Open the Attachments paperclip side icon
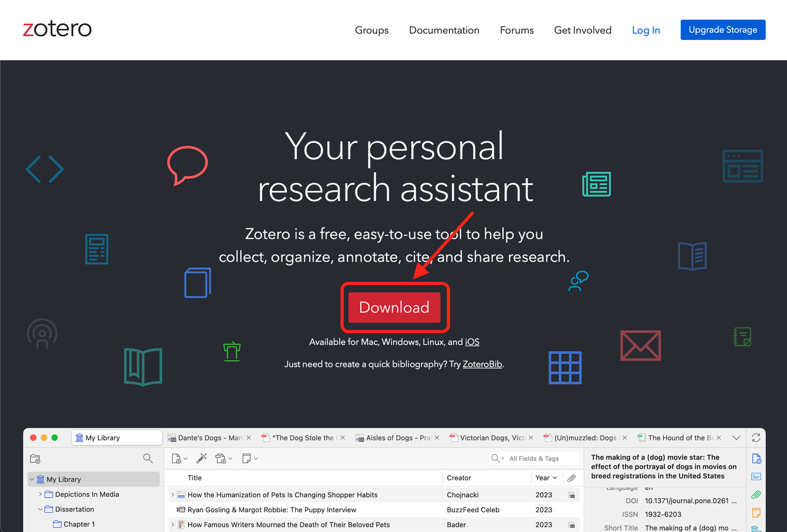Viewport: 787px width, 532px height. tap(756, 495)
